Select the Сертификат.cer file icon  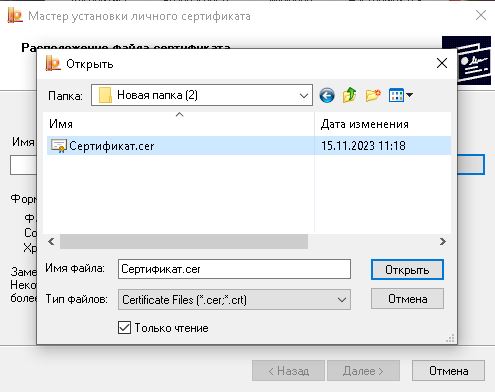click(58, 146)
